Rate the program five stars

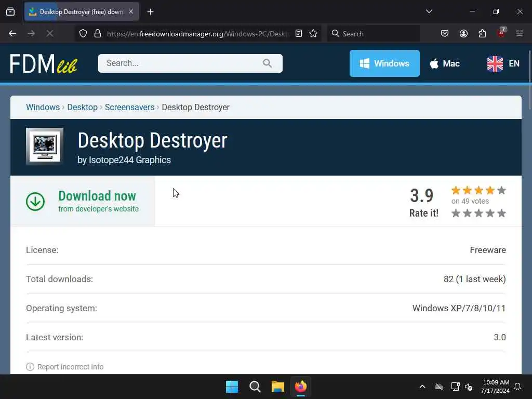click(x=501, y=213)
